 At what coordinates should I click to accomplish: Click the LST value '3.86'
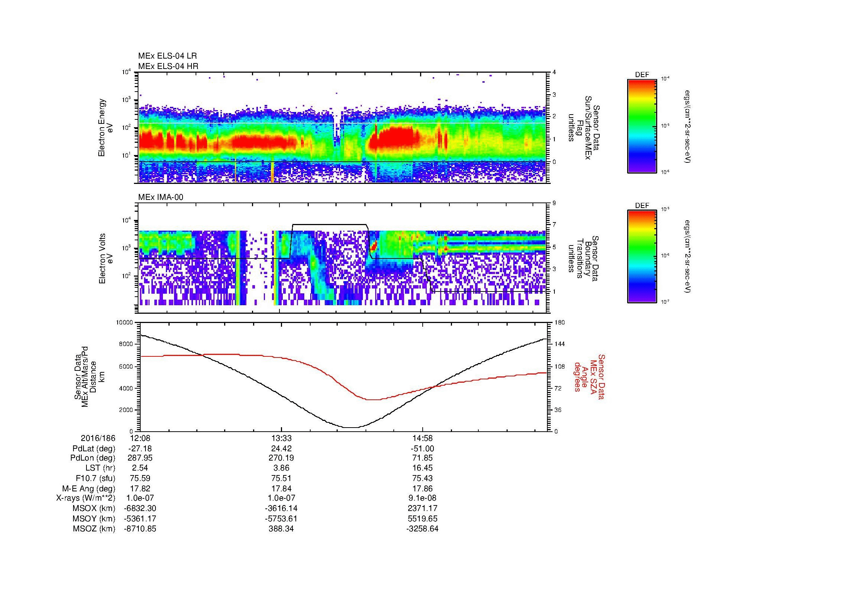point(281,468)
